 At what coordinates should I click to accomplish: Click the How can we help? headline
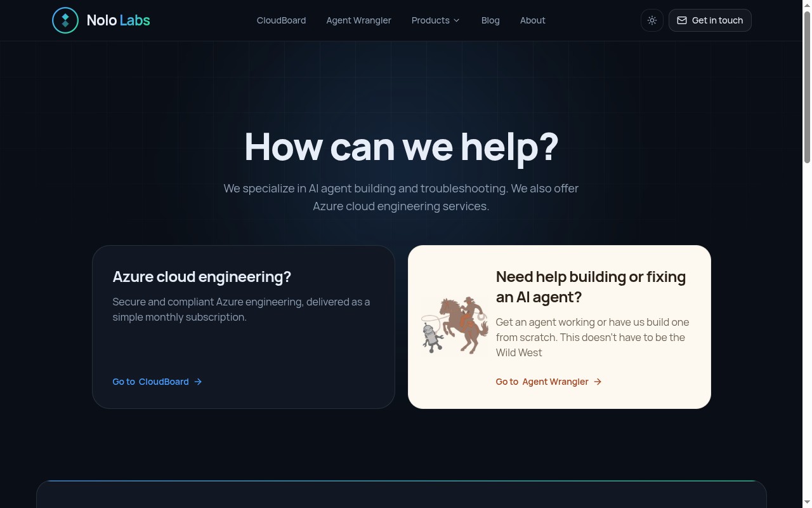point(401,146)
